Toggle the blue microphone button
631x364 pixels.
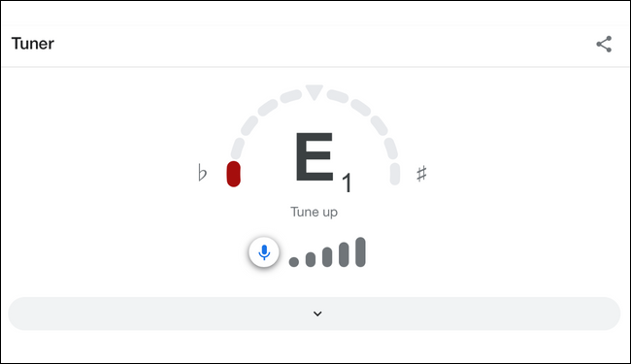pos(264,252)
